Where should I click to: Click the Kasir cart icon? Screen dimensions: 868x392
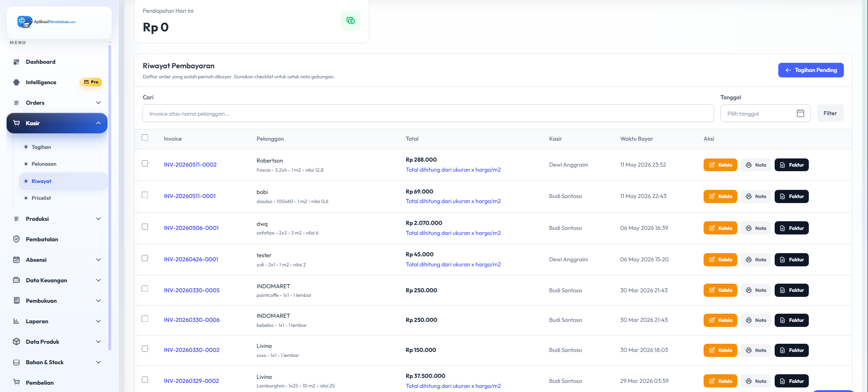pyautogui.click(x=16, y=123)
